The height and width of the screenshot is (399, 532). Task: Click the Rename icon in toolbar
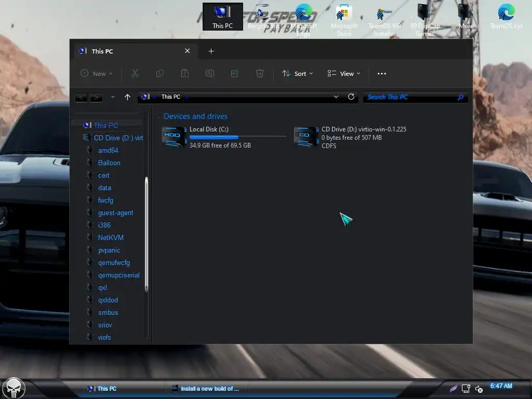[x=210, y=73]
